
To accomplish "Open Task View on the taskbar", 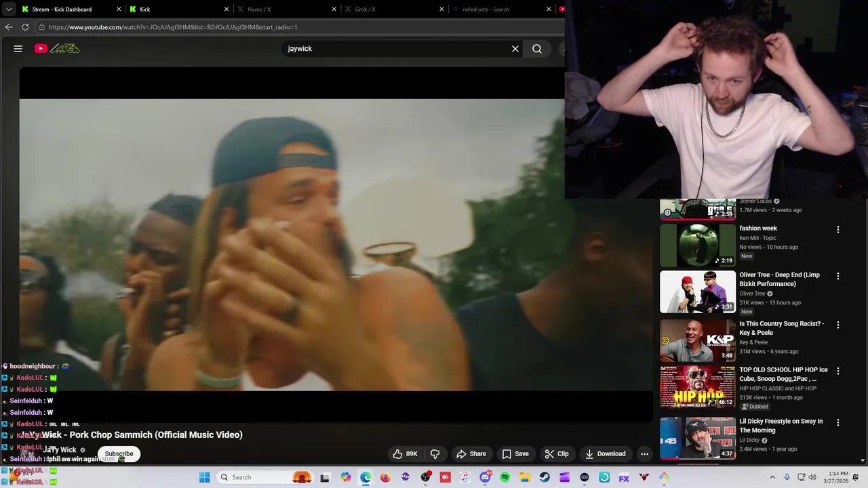I will coord(325,477).
